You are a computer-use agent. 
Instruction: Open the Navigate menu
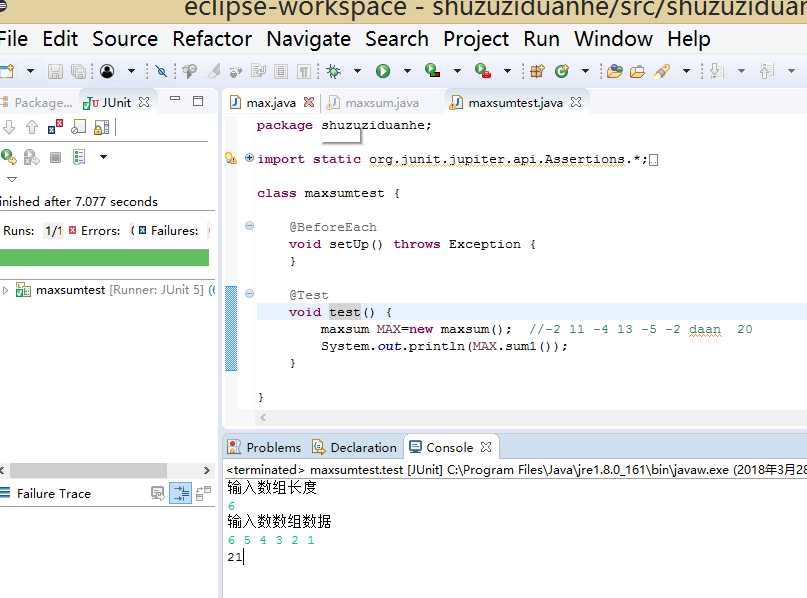[x=308, y=39]
